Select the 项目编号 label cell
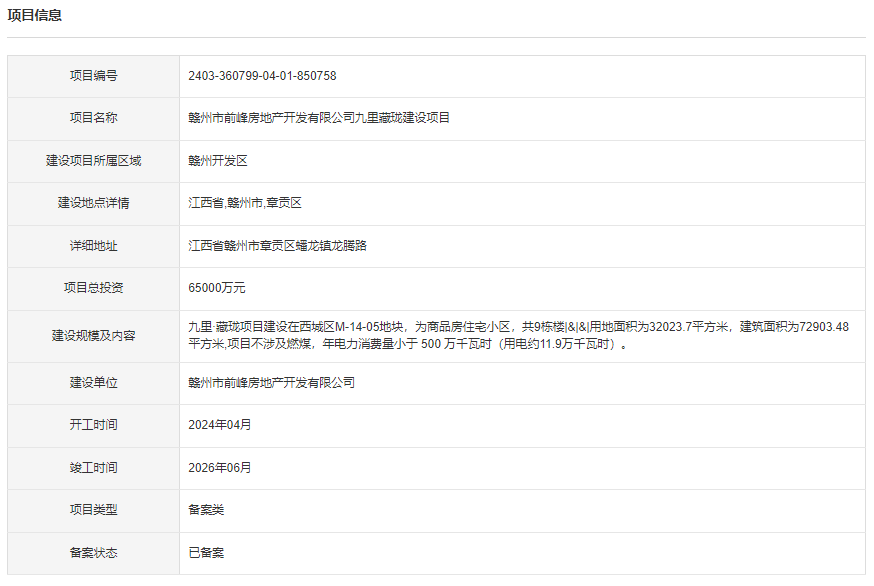Screen dimensions: 874x586 pyautogui.click(x=94, y=76)
